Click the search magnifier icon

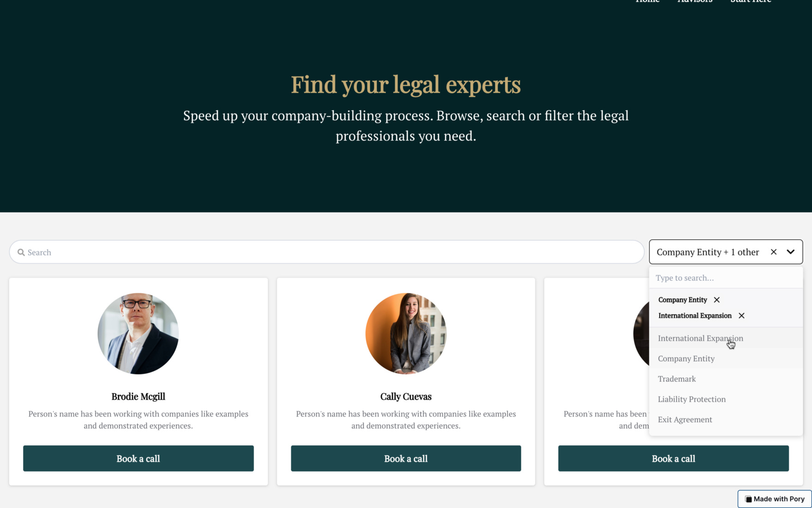coord(21,252)
